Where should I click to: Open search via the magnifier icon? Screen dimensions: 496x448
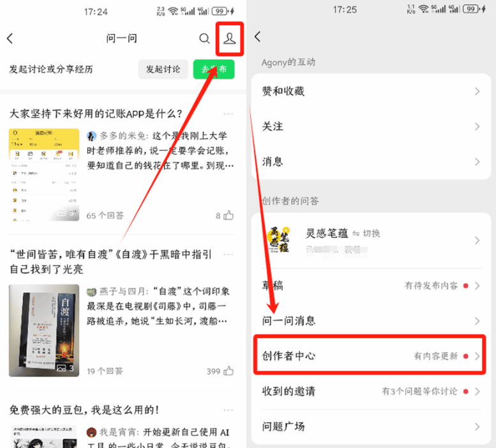coord(204,38)
